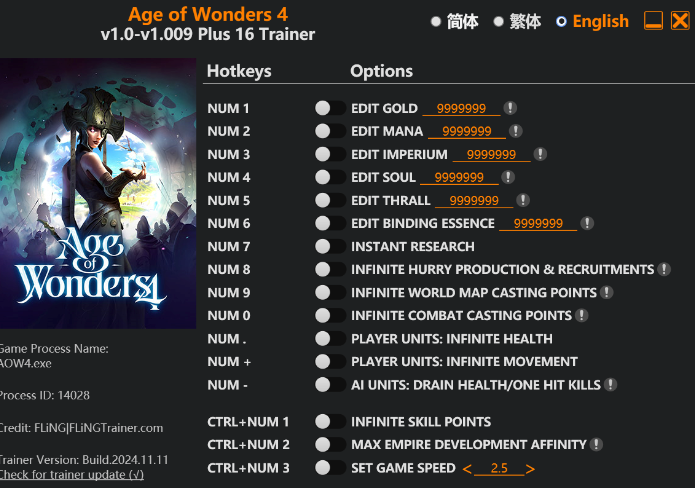Click the info icon beside Edit Binding Essence
The width and height of the screenshot is (695, 488).
[587, 223]
